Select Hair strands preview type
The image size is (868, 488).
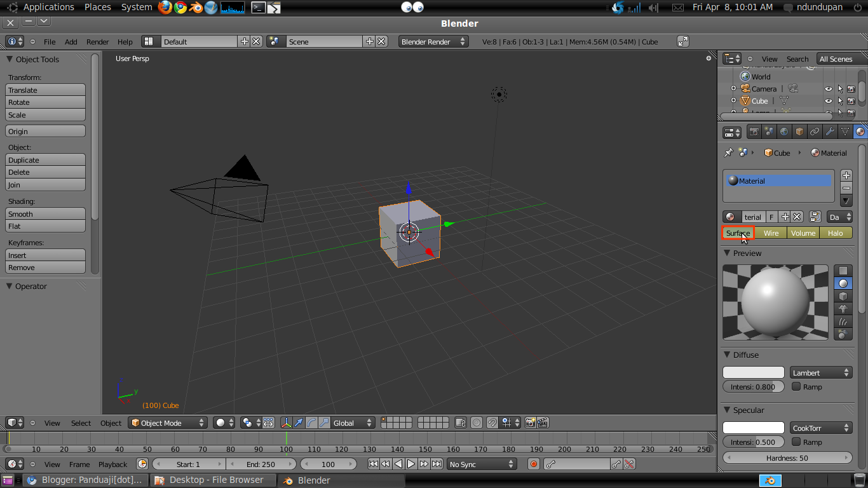point(843,322)
